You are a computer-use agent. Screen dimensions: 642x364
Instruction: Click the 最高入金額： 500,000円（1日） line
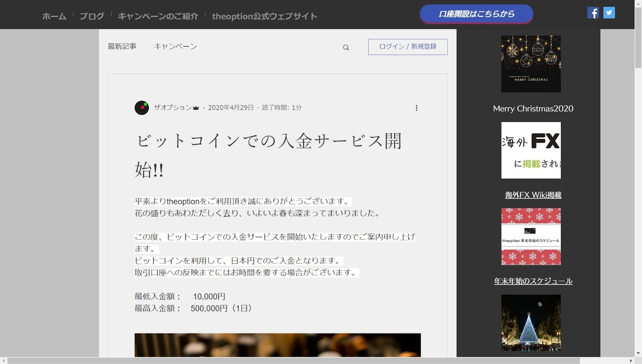[193, 308]
